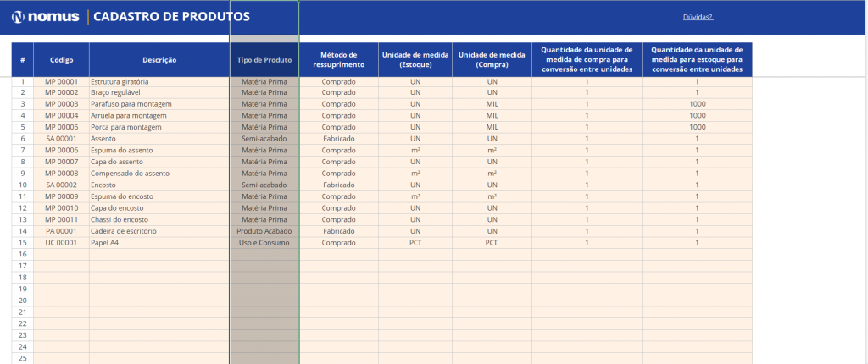
Task: Select the Código column header
Action: point(61,60)
